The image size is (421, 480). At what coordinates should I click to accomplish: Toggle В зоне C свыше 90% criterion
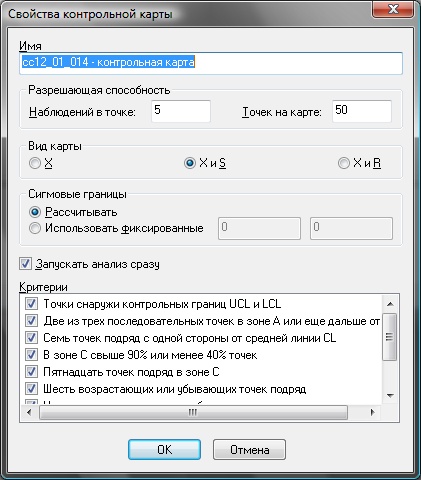click(31, 355)
